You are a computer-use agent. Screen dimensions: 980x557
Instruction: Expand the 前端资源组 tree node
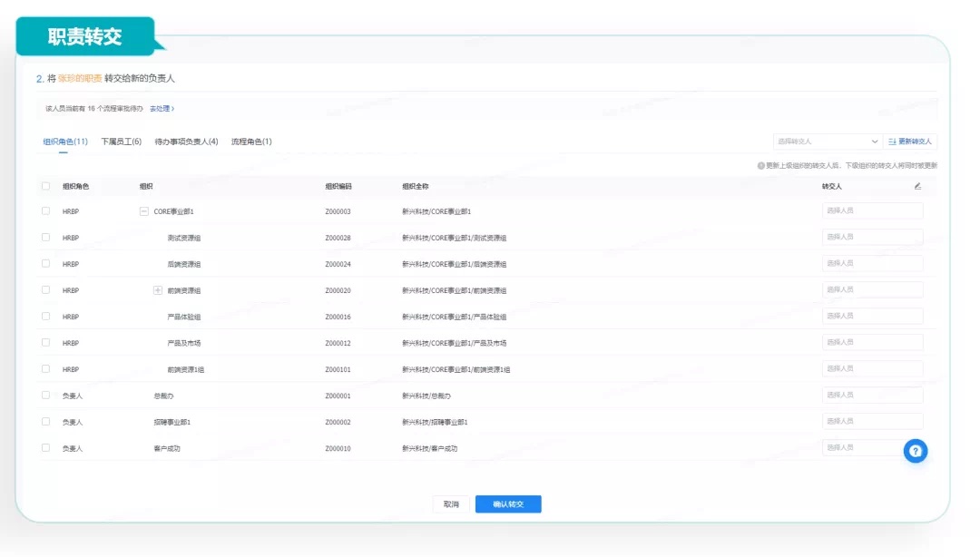point(158,290)
